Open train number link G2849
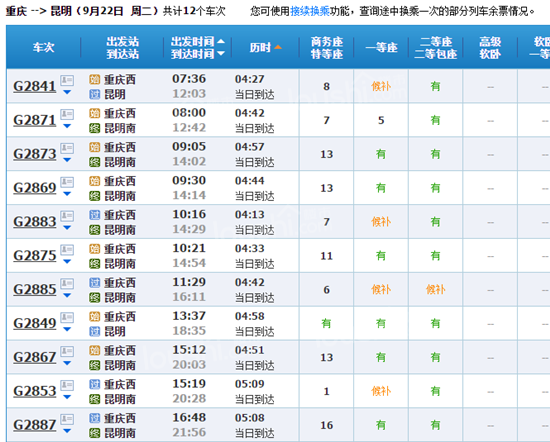 click(34, 323)
